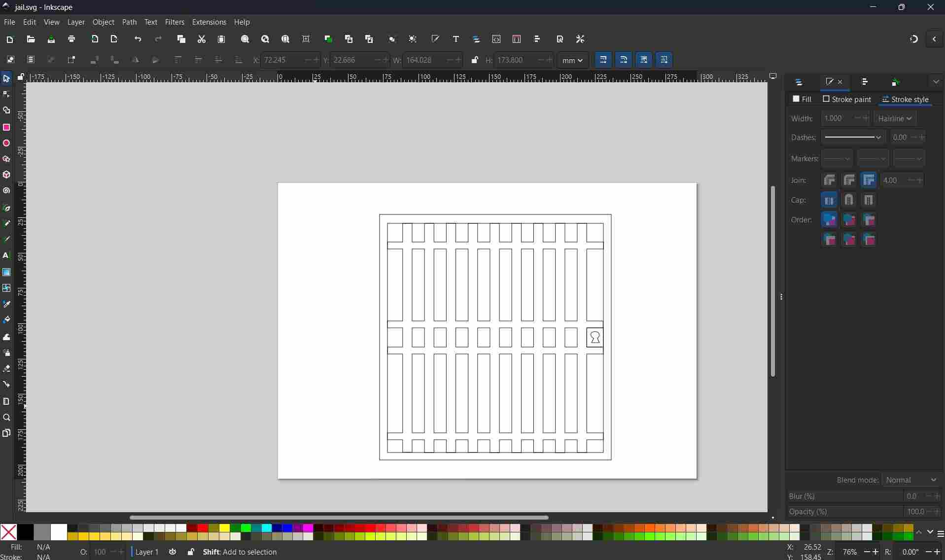Select the Text tool in toolbox
The height and width of the screenshot is (560, 945).
[6, 255]
